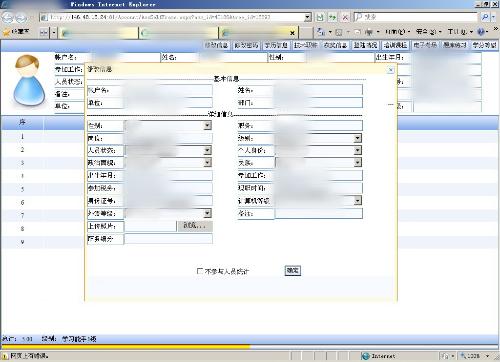Open the Home icon in command bar
This screenshot has width=500, height=362.
[x=321, y=32]
